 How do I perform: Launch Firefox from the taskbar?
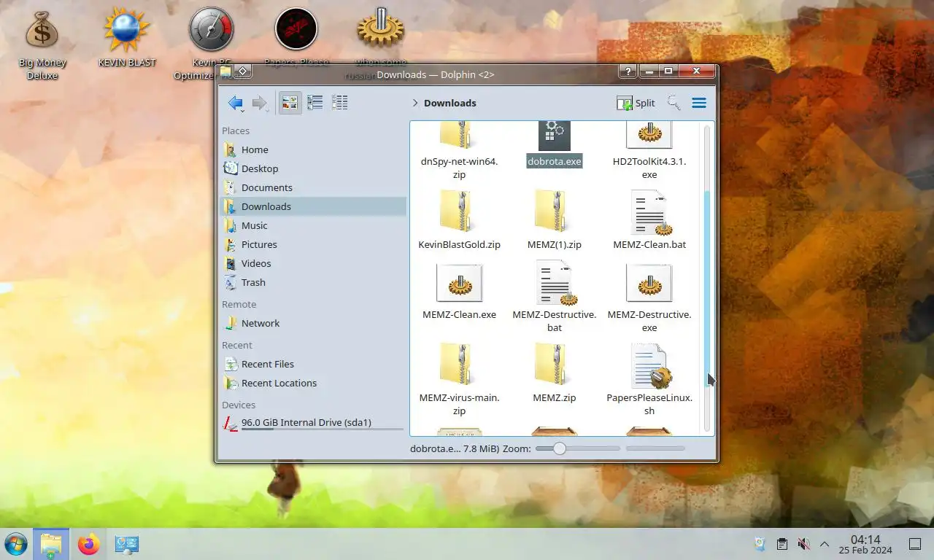pos(88,544)
